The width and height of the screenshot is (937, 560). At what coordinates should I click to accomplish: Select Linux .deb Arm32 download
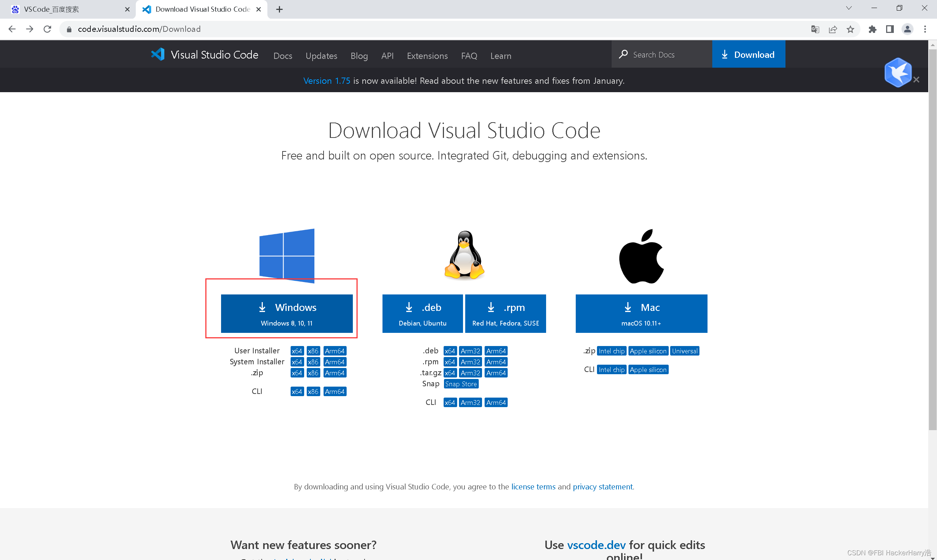[470, 351]
